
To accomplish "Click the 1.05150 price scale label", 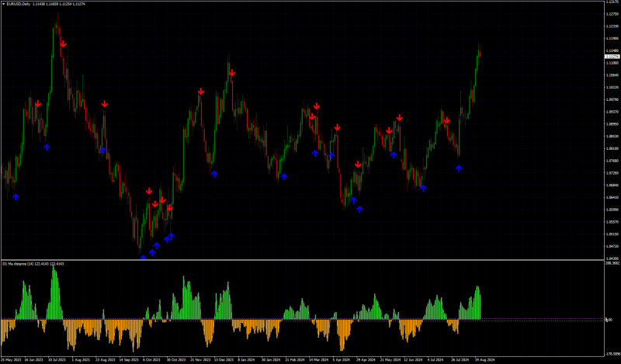I will click(612, 234).
